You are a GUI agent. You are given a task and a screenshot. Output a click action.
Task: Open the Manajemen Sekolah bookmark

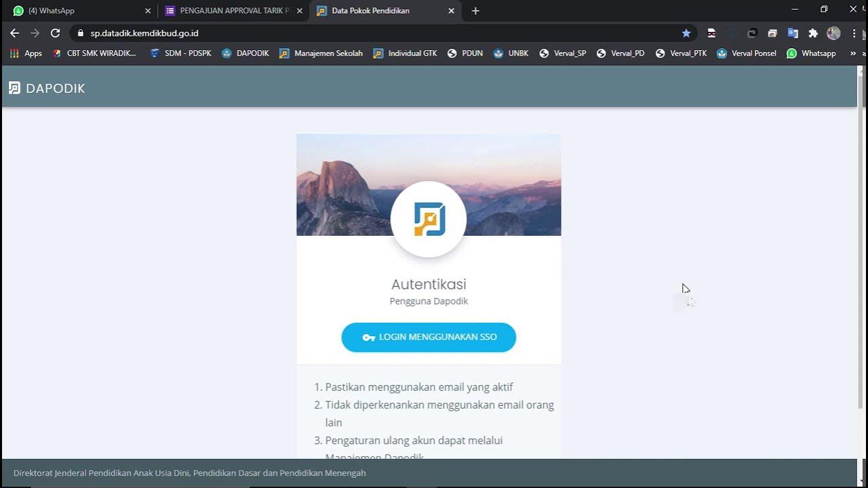(x=321, y=53)
